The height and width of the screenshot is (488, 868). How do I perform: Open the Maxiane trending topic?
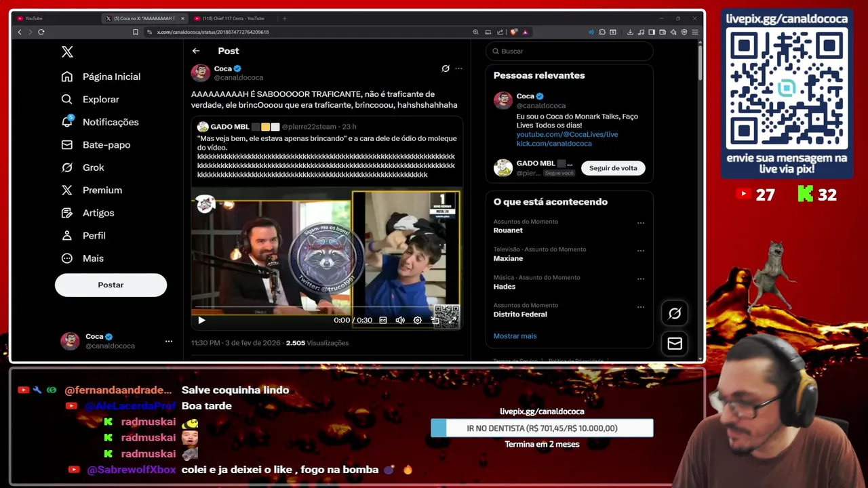pyautogui.click(x=508, y=259)
